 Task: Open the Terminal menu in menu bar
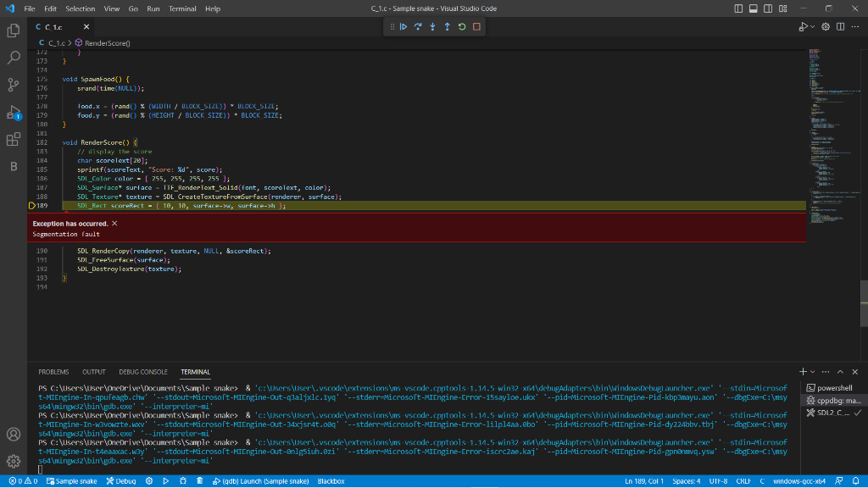point(182,8)
